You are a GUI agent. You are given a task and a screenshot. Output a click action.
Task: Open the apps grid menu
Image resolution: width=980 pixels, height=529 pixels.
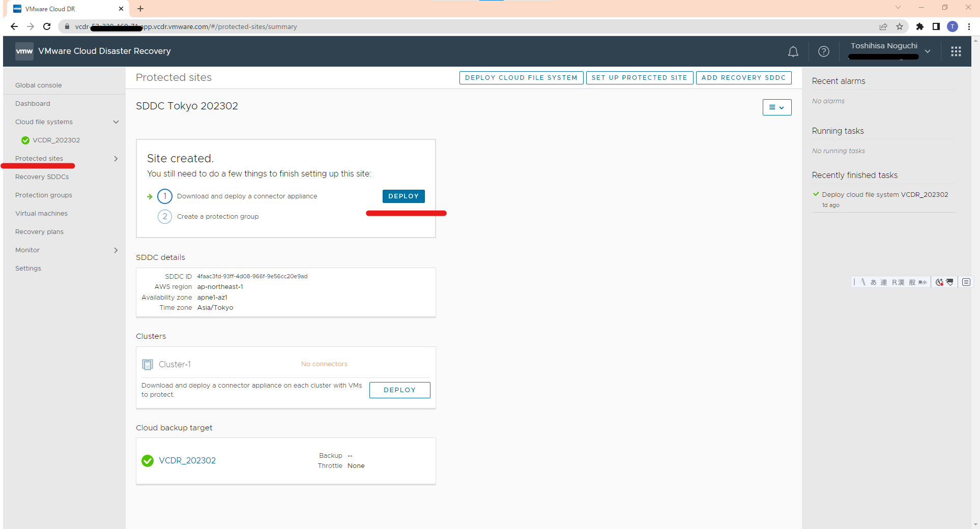pos(956,51)
